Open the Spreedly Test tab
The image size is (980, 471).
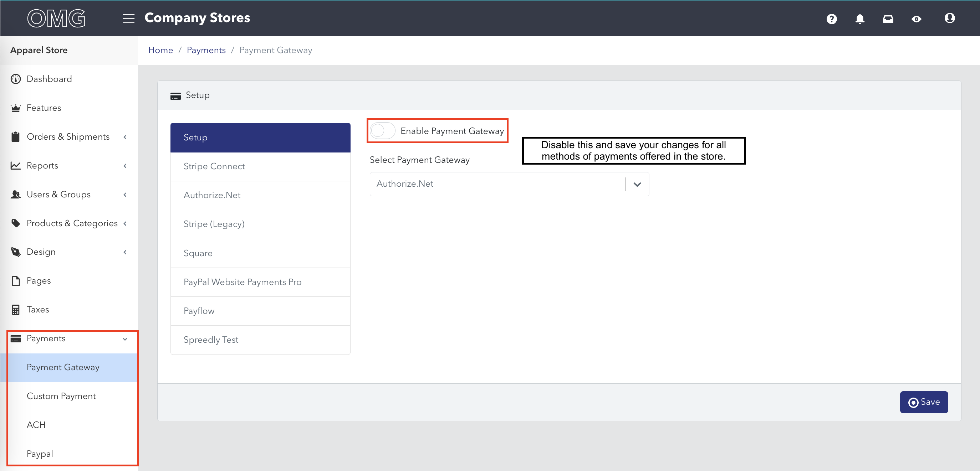260,340
